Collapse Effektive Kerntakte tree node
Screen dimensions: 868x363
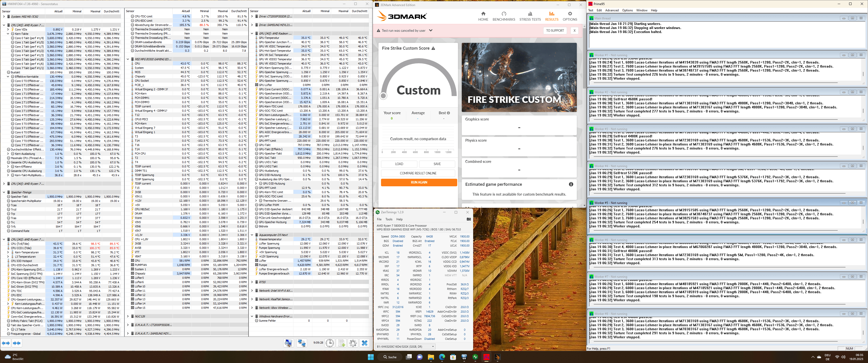tap(8, 76)
